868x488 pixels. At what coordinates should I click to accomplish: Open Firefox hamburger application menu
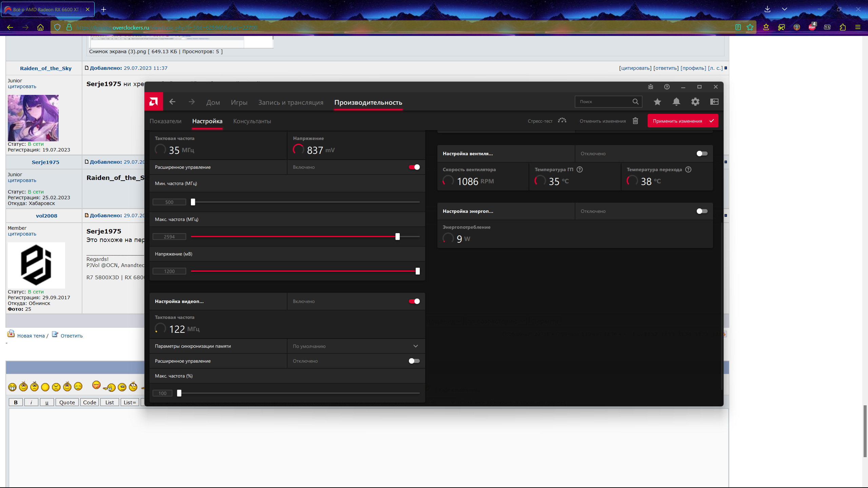pos(858,27)
